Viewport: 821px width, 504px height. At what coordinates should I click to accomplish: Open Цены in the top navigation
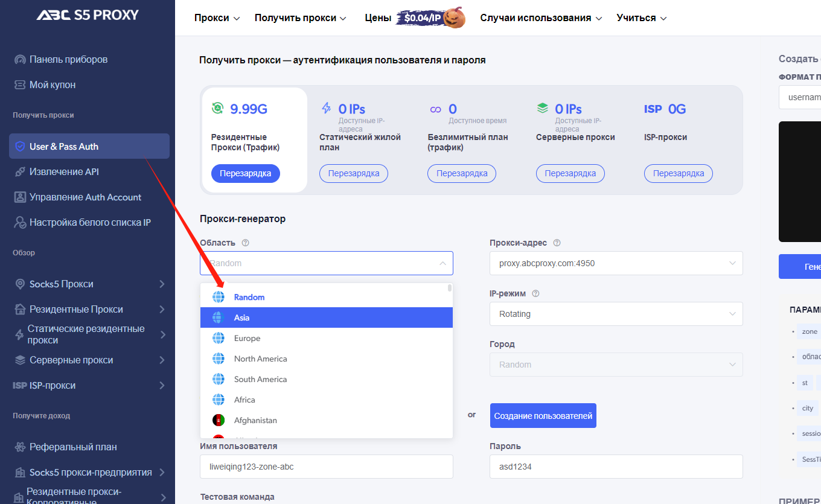(378, 18)
